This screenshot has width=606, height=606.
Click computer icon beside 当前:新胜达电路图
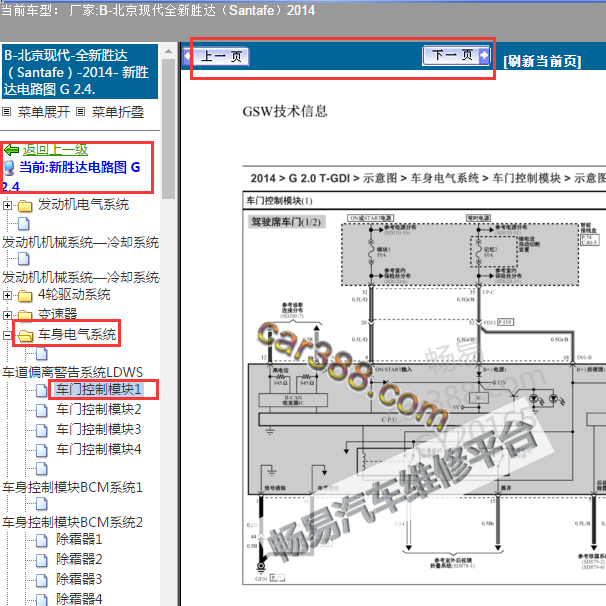pyautogui.click(x=9, y=169)
